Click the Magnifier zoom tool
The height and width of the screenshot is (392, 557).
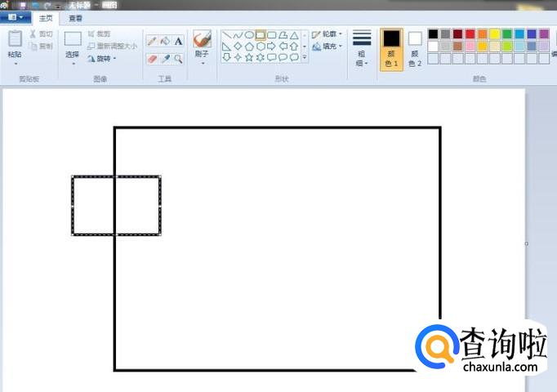coord(178,59)
